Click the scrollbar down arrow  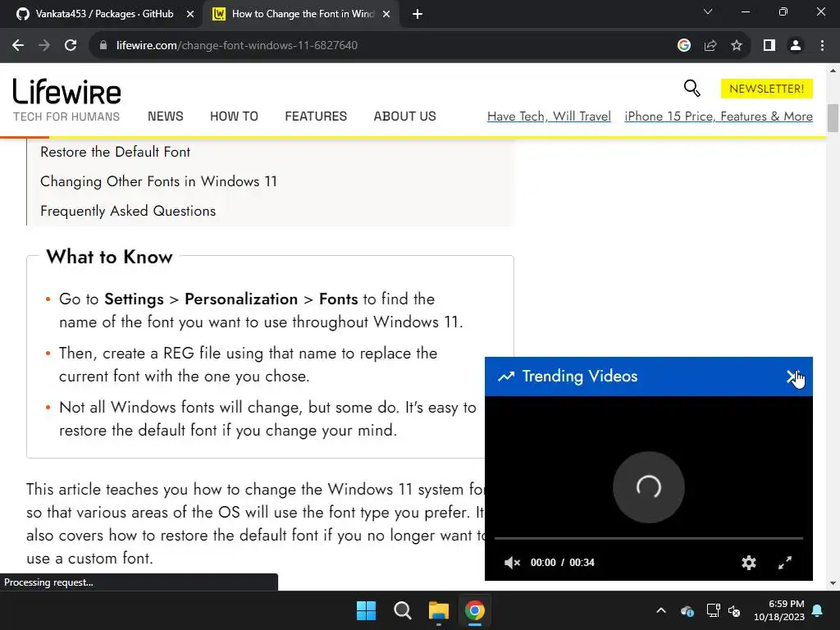[833, 583]
